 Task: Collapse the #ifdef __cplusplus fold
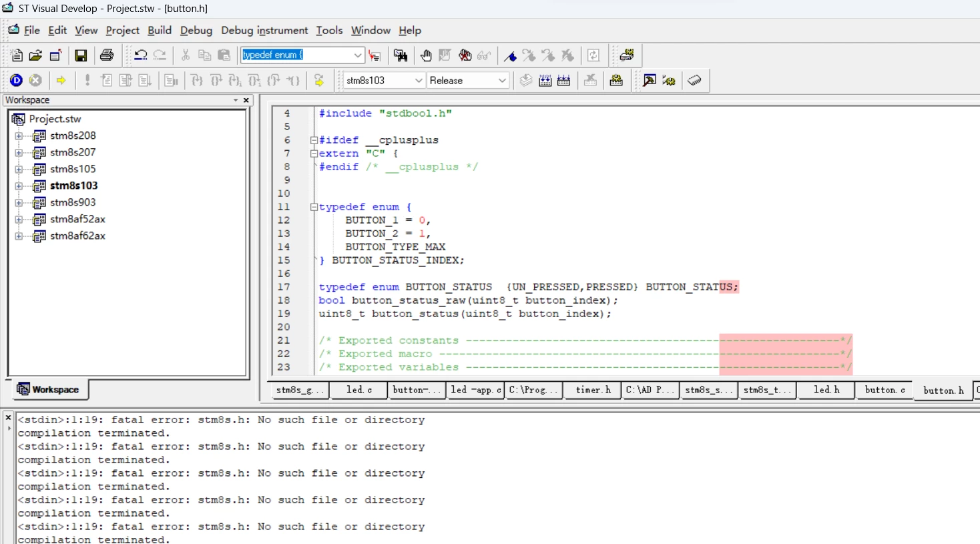[x=314, y=140]
